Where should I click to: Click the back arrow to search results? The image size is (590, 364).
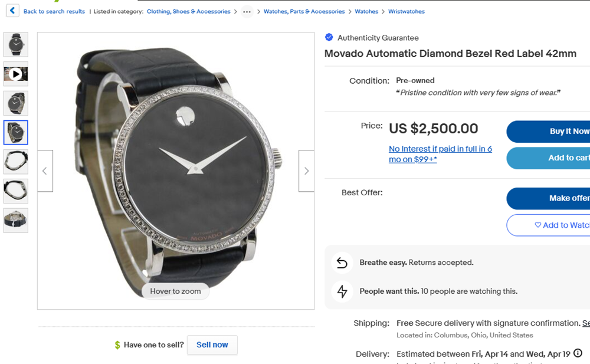click(x=12, y=11)
